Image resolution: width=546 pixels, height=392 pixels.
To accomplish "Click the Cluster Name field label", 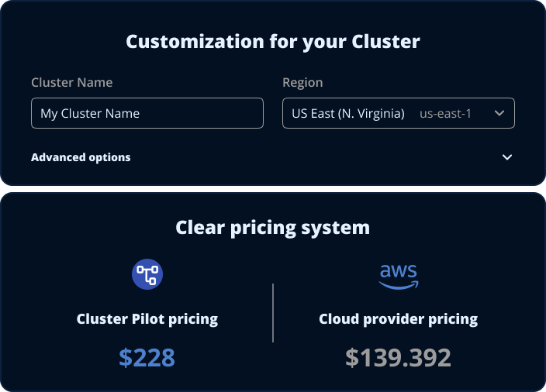I will (71, 82).
